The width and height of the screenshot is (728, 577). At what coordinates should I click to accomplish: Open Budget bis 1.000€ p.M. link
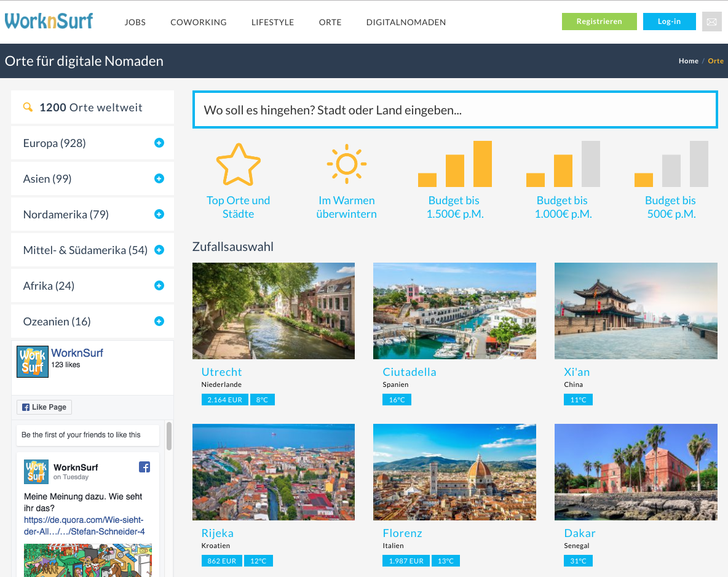[563, 207]
